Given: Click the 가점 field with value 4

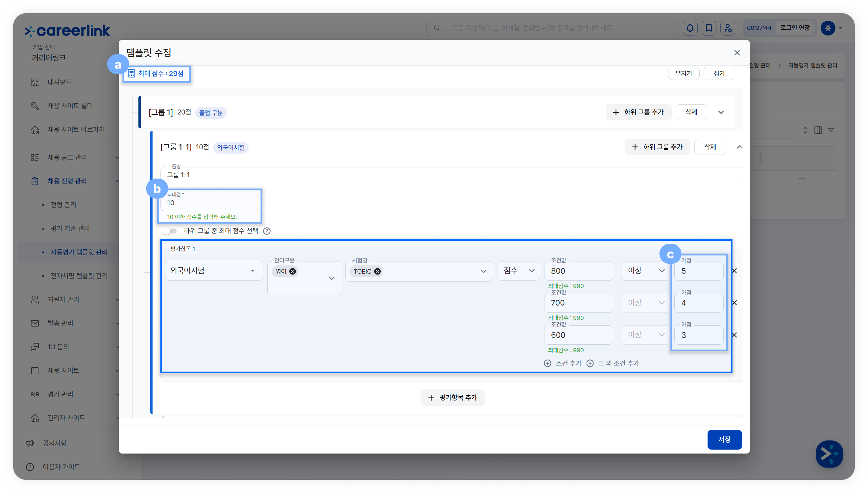Looking at the screenshot, I should [x=699, y=303].
